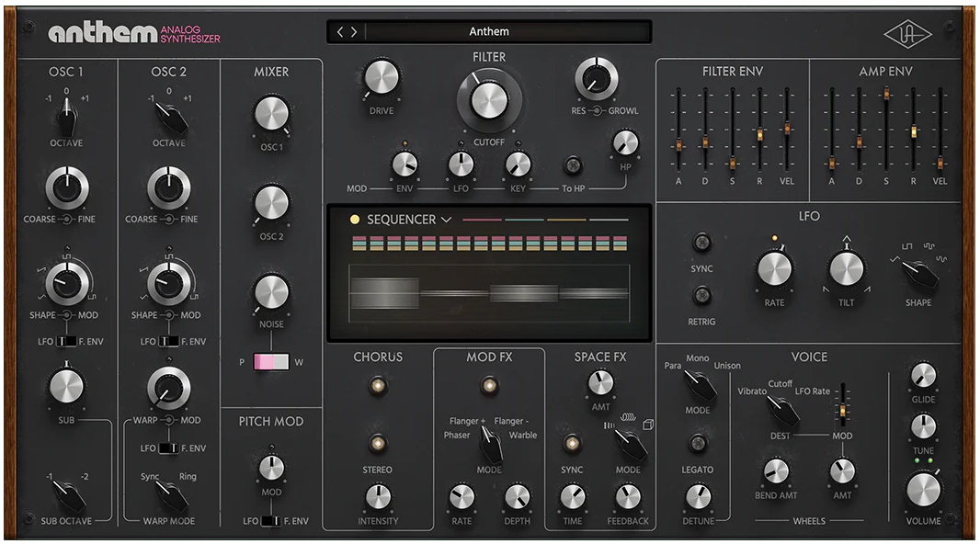Choose the coil spring icon for Space FX mode
The image size is (980, 544).
pos(628,416)
